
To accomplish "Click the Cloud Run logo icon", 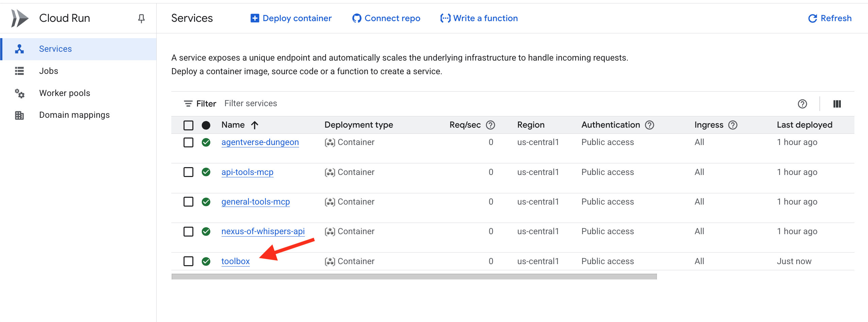I will 20,18.
